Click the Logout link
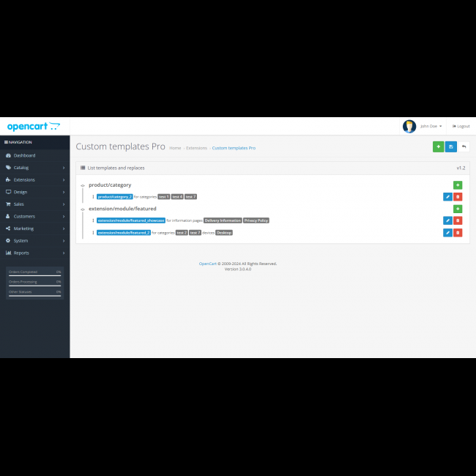The image size is (476, 476). (461, 126)
